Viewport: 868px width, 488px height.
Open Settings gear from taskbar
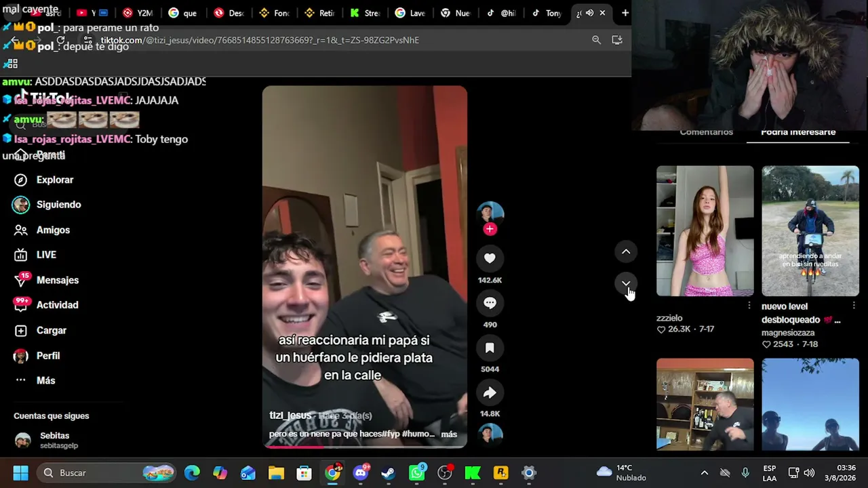(x=529, y=472)
